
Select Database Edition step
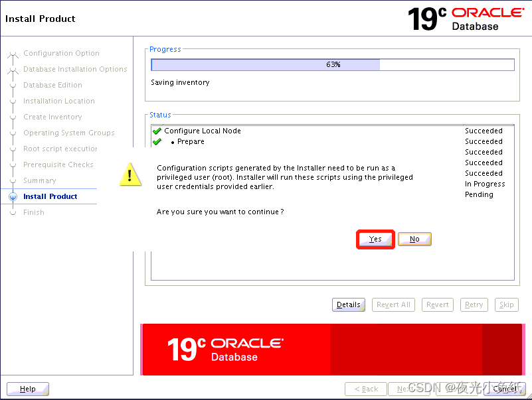pyautogui.click(x=52, y=85)
